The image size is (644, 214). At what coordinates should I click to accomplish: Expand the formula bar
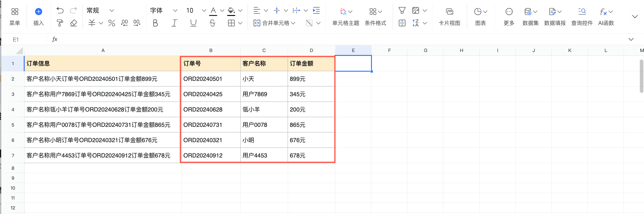click(x=631, y=39)
